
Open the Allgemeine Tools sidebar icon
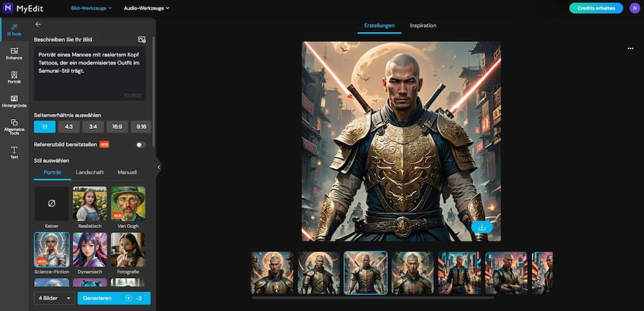coord(14,127)
